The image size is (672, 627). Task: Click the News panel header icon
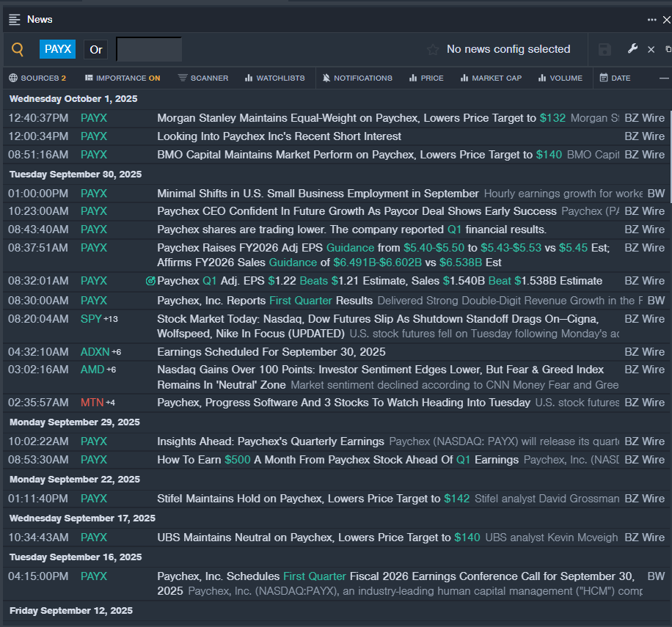tap(15, 20)
